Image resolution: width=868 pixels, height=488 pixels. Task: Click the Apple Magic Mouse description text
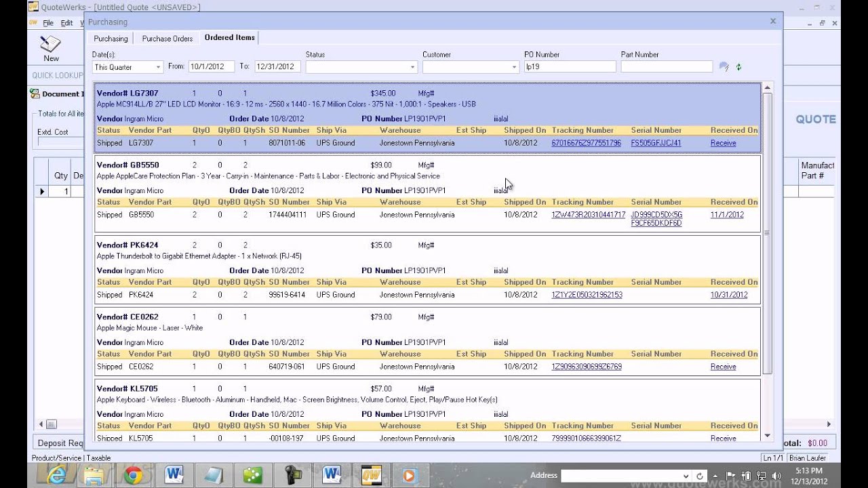click(x=150, y=328)
